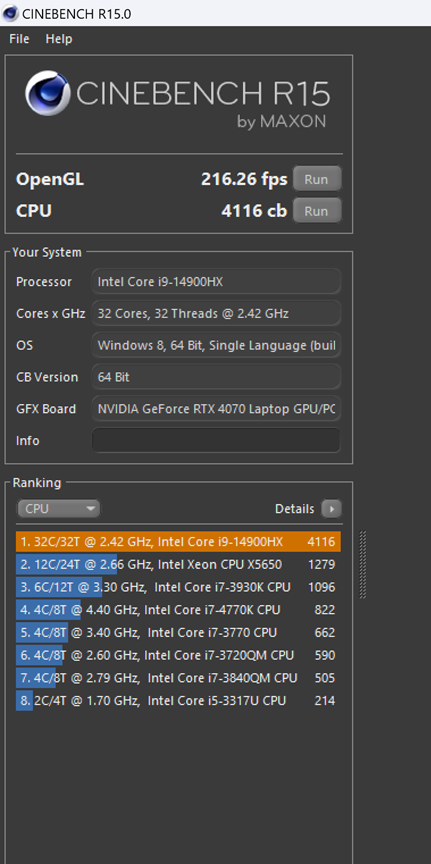Select ranking row 2 Intel Xeon X5650

point(179,564)
